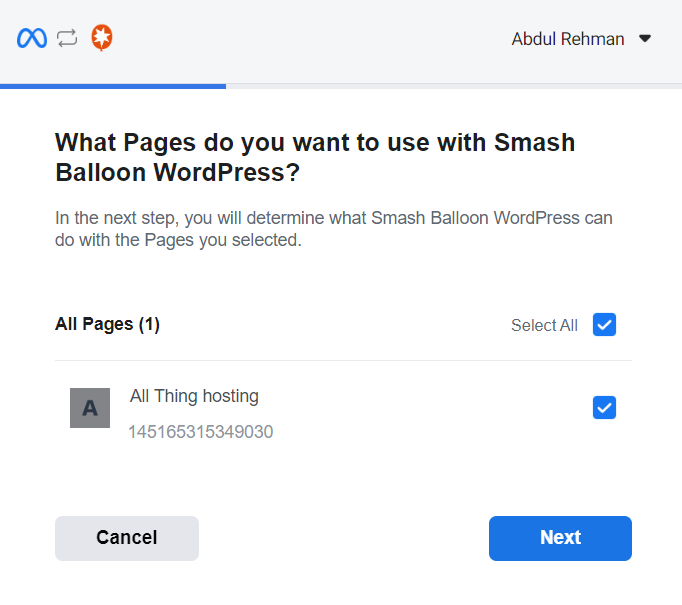Viewport: 682px width, 605px height.
Task: Click the blue Next button
Action: point(560,538)
